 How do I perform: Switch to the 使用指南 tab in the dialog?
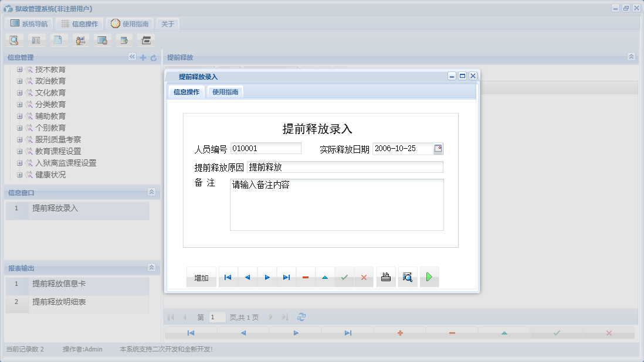[x=225, y=92]
